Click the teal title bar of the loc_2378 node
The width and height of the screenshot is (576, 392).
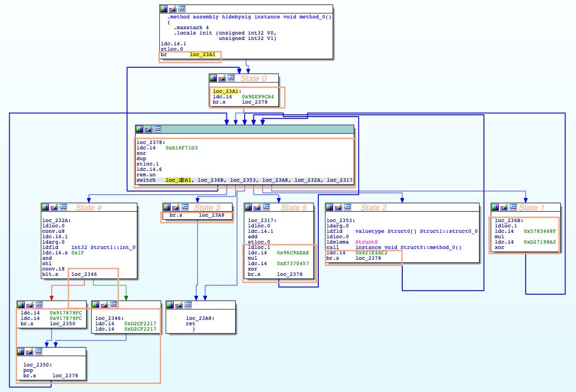pyautogui.click(x=245, y=130)
